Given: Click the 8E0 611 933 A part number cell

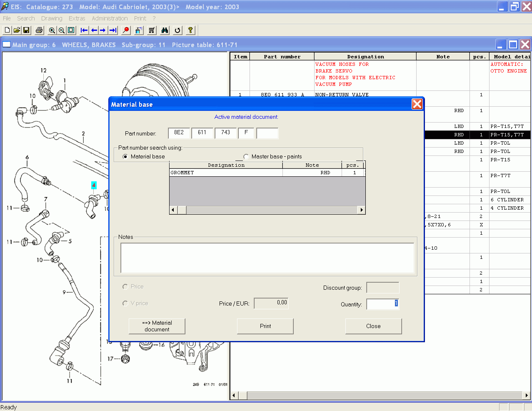Looking at the screenshot, I should pyautogui.click(x=282, y=95).
